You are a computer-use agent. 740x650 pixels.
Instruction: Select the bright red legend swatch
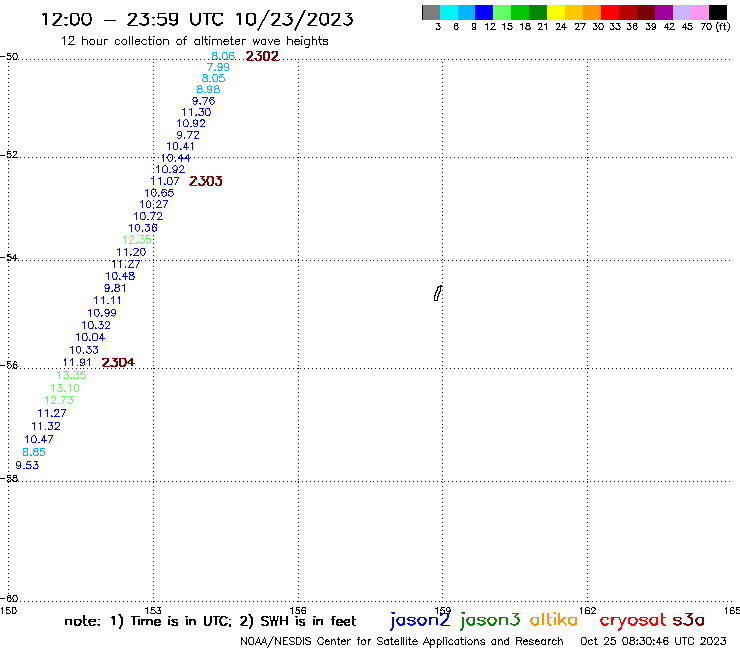click(610, 12)
